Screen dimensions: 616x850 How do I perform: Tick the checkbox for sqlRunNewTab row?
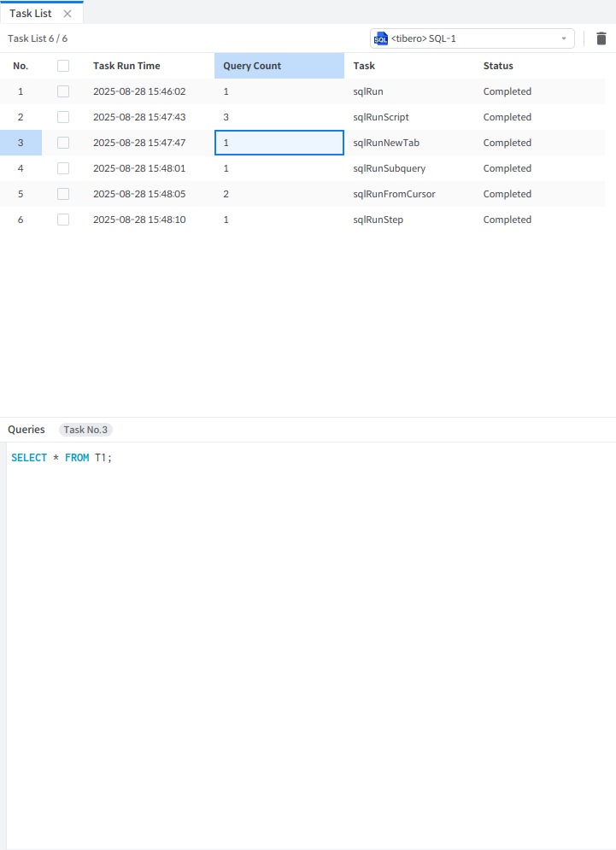pyautogui.click(x=63, y=143)
